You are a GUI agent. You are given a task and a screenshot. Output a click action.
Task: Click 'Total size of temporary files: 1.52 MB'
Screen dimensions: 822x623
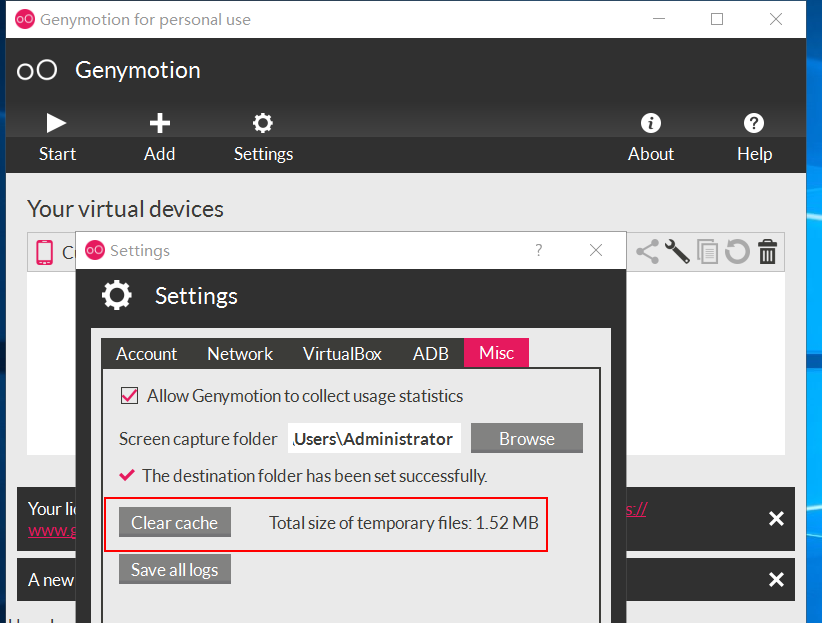tap(404, 523)
